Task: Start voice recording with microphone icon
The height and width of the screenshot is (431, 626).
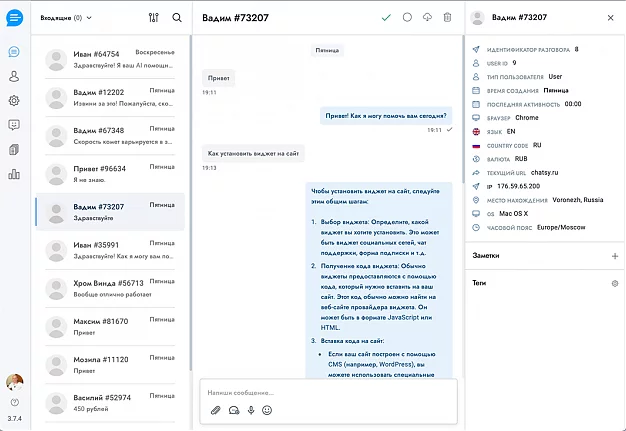Action: [x=250, y=410]
